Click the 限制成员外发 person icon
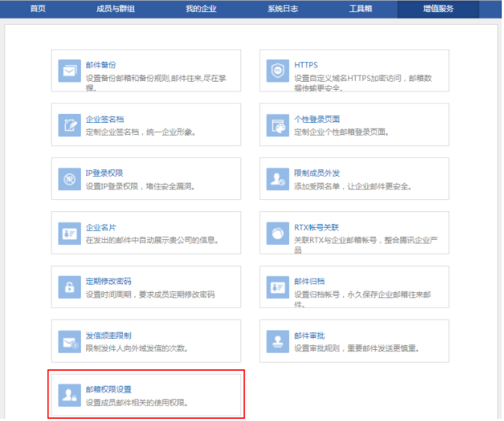Viewport: 504px width, 421px height. pos(278,179)
